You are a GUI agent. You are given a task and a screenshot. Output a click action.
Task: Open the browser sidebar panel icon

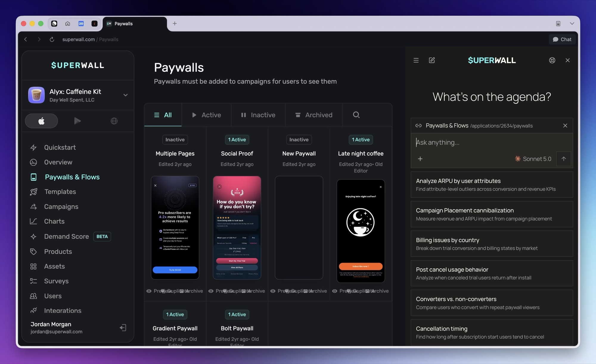[558, 24]
